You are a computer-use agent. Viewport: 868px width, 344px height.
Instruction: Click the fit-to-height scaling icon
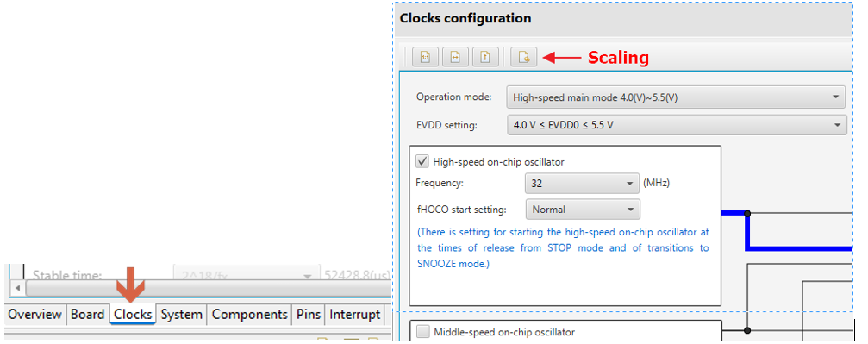click(x=485, y=57)
